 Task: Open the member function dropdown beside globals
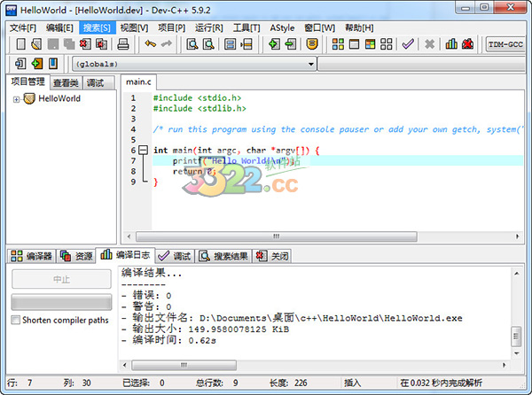click(x=421, y=64)
